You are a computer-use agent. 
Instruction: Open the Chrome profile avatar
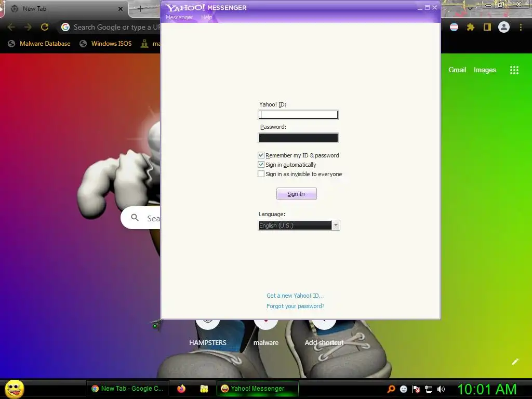504,27
